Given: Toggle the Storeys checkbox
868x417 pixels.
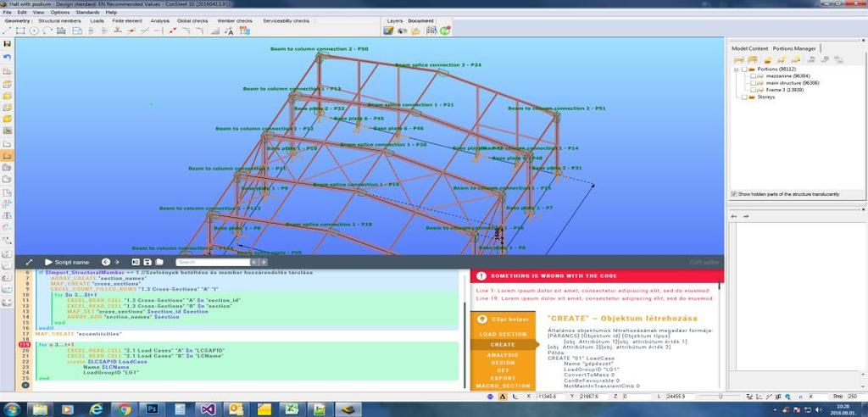Looking at the screenshot, I should [744, 97].
